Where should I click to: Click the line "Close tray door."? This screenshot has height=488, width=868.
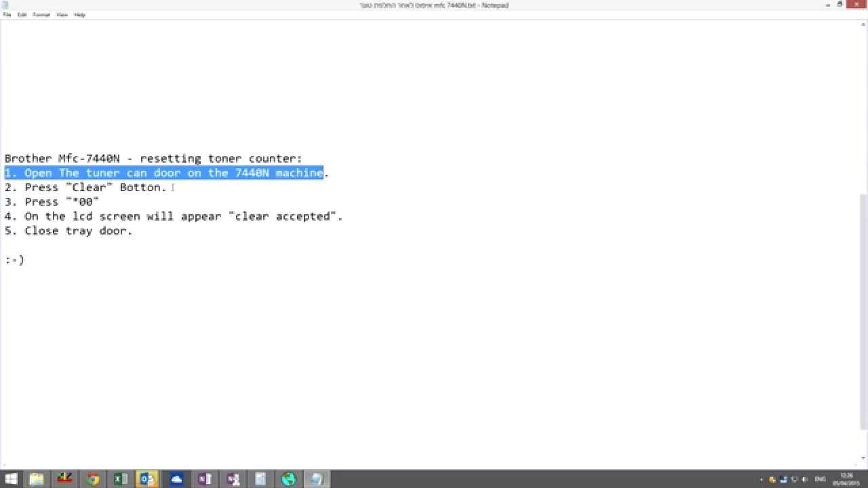68,231
